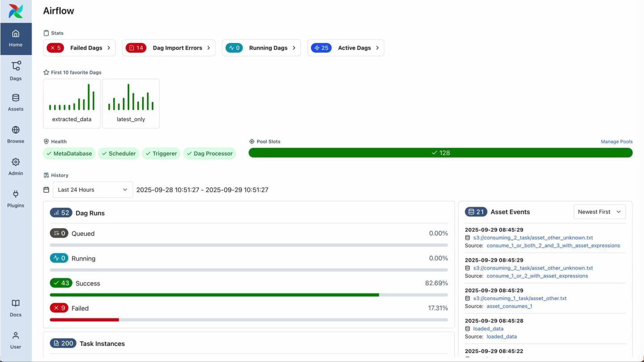Viewport: 644px width, 362px height.
Task: Click the red 5 failed Dags badge
Action: pos(55,48)
